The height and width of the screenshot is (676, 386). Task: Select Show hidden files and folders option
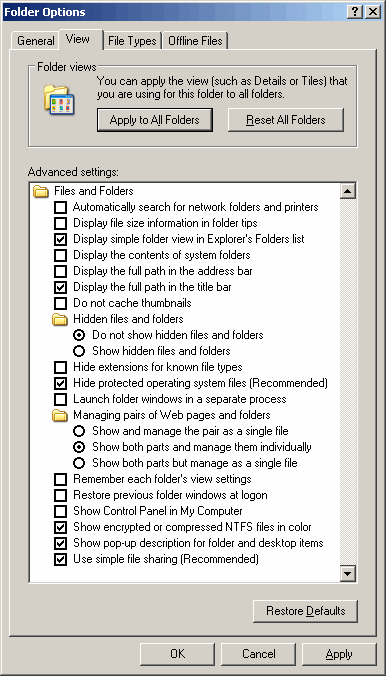click(79, 351)
